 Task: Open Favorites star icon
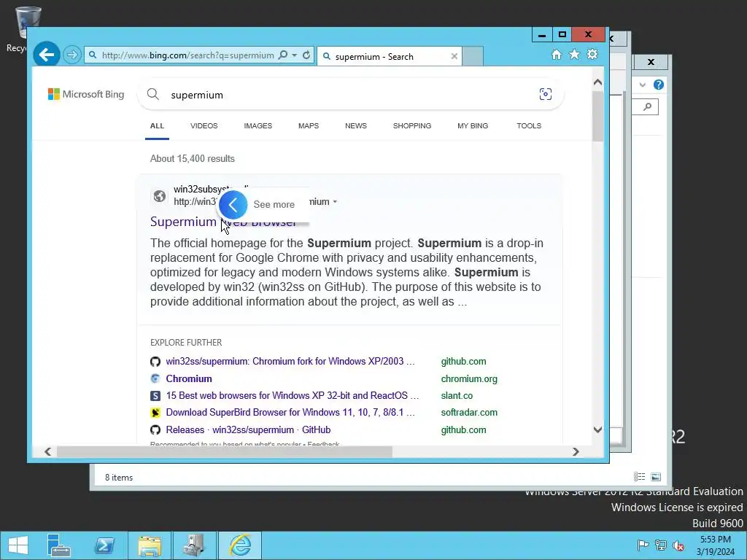[x=575, y=54]
